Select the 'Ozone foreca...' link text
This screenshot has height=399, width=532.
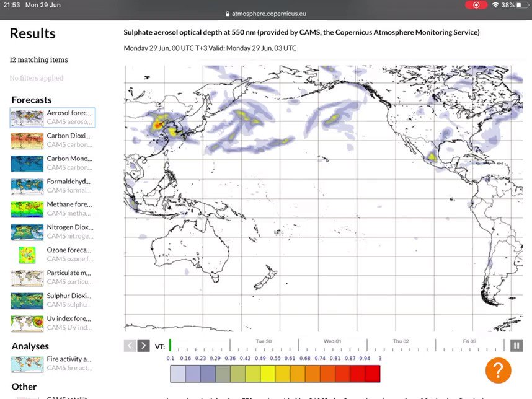pos(69,250)
